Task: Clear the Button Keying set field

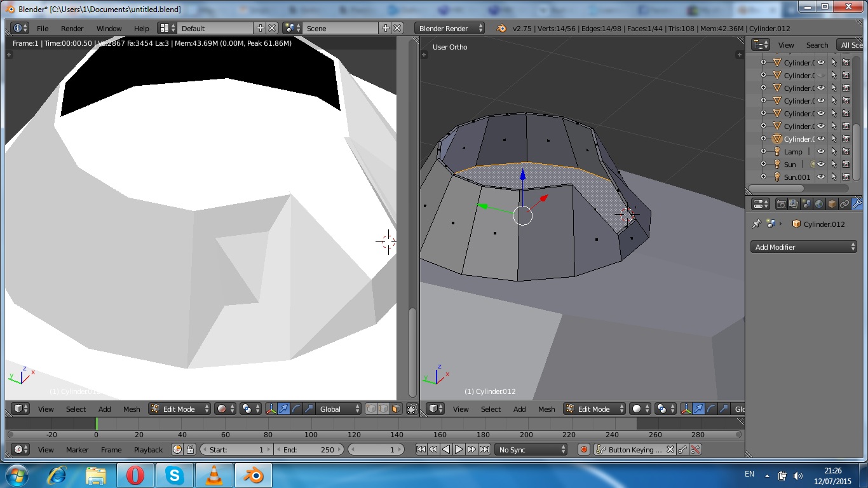Action: coord(670,449)
